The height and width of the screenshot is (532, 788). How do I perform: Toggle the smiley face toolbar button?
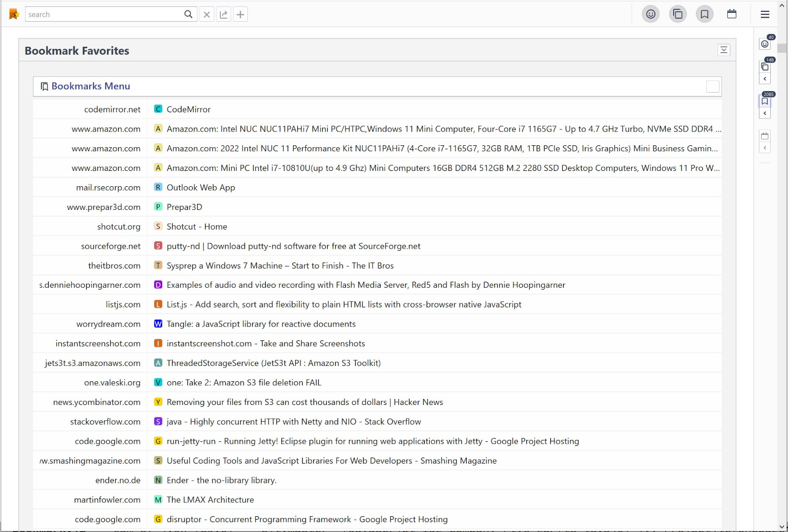point(651,14)
